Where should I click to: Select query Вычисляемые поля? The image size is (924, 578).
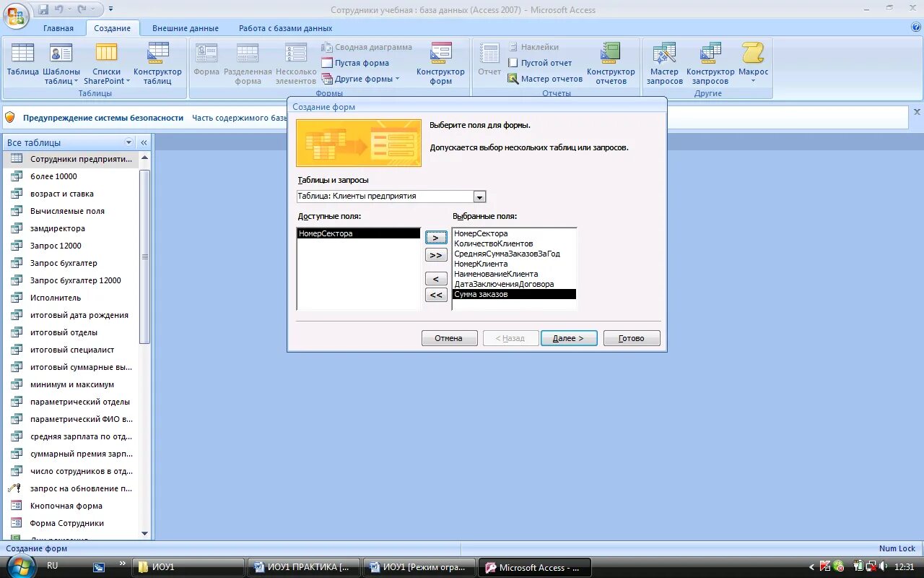point(71,211)
